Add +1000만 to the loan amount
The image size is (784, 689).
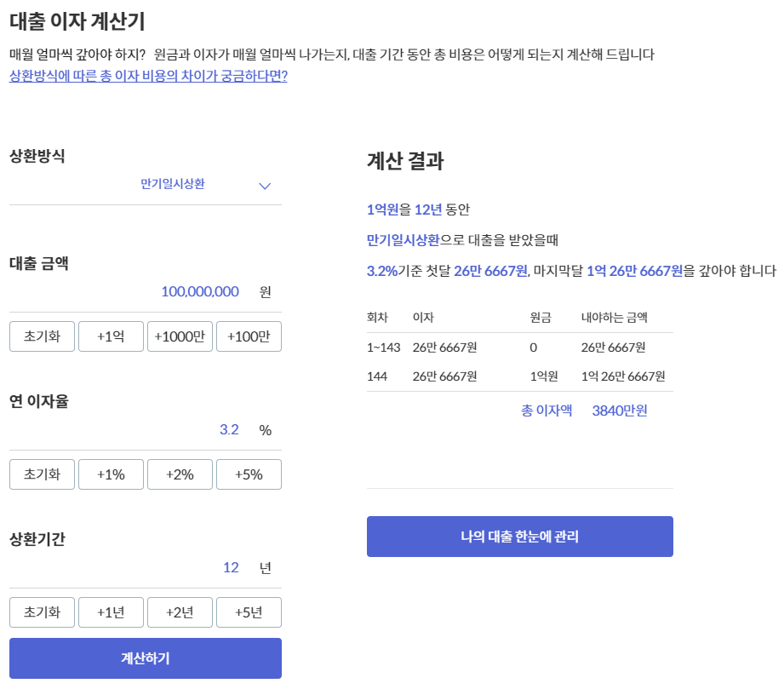pyautogui.click(x=180, y=336)
